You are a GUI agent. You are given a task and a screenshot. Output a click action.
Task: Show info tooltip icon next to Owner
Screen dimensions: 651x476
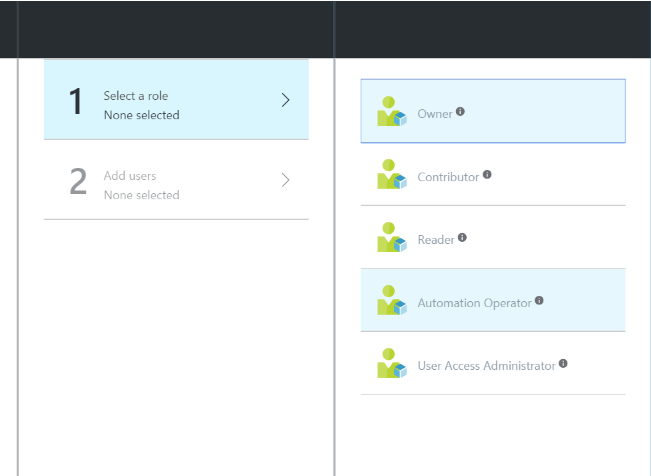coord(460,111)
